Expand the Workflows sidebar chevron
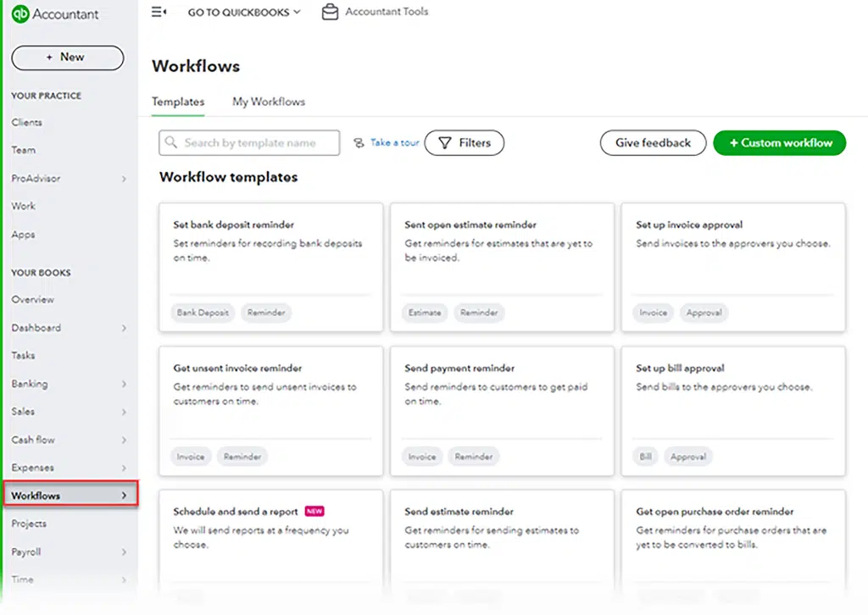 click(x=124, y=496)
